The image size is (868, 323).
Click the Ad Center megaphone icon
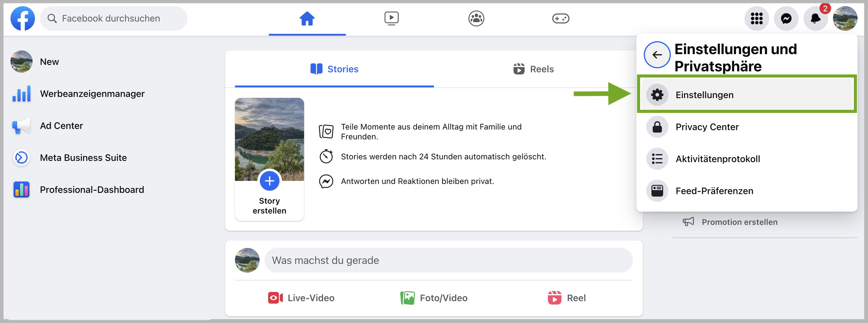22,126
